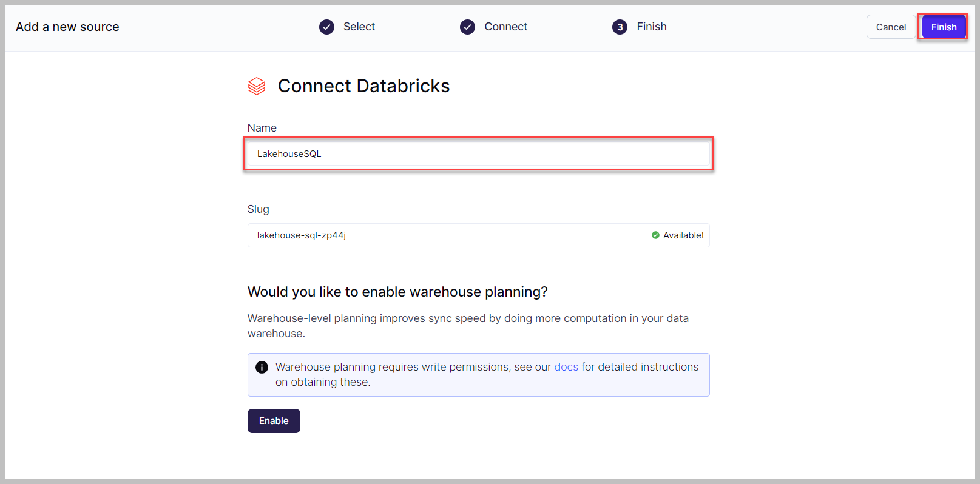
Task: Click the Connect Databricks heading
Action: coord(363,86)
